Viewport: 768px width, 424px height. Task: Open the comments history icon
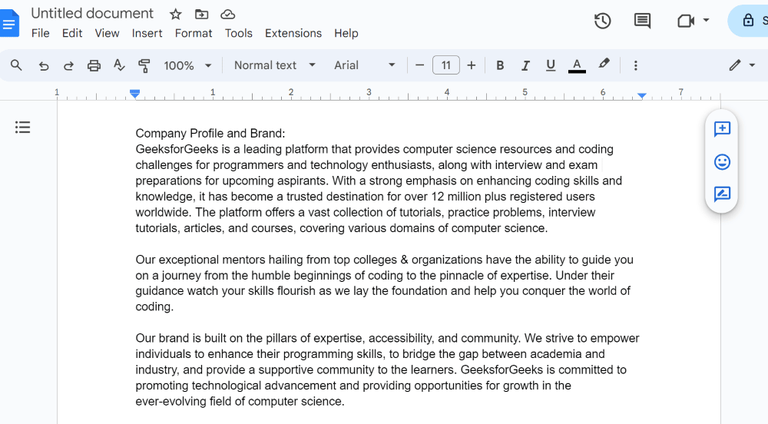point(642,21)
